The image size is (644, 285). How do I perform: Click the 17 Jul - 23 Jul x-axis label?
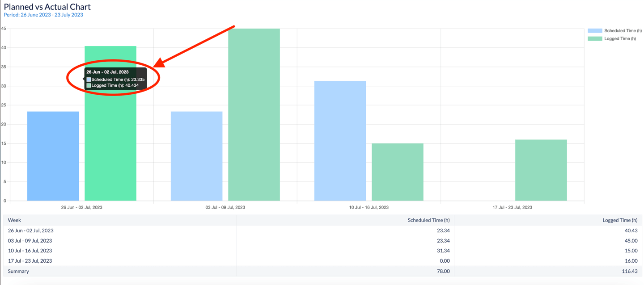pyautogui.click(x=512, y=207)
